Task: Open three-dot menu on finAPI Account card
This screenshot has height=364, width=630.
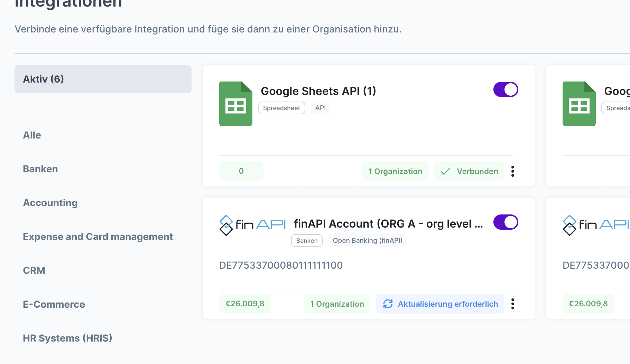Action: click(513, 304)
